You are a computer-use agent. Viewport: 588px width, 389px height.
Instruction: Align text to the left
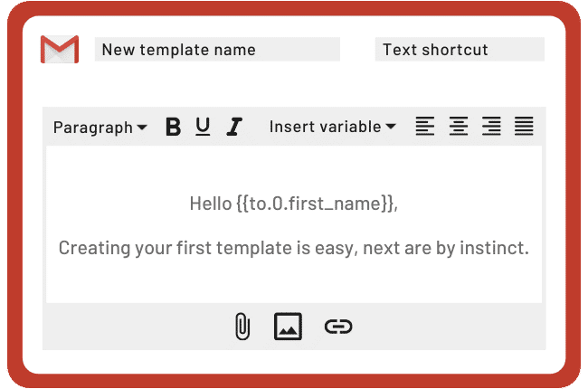pyautogui.click(x=425, y=126)
